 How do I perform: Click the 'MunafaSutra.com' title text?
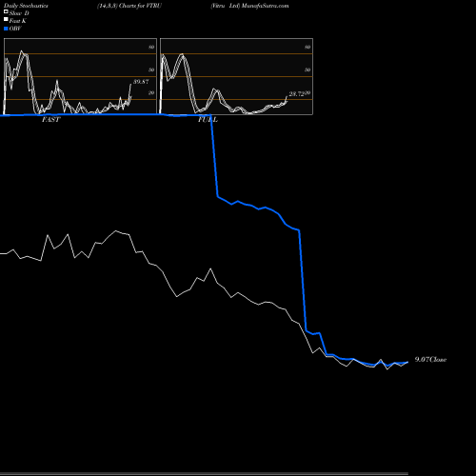click(x=266, y=6)
